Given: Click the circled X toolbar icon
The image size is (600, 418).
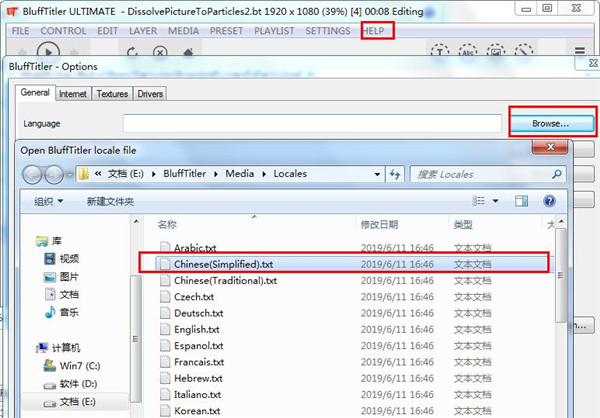Looking at the screenshot, I should (x=160, y=52).
